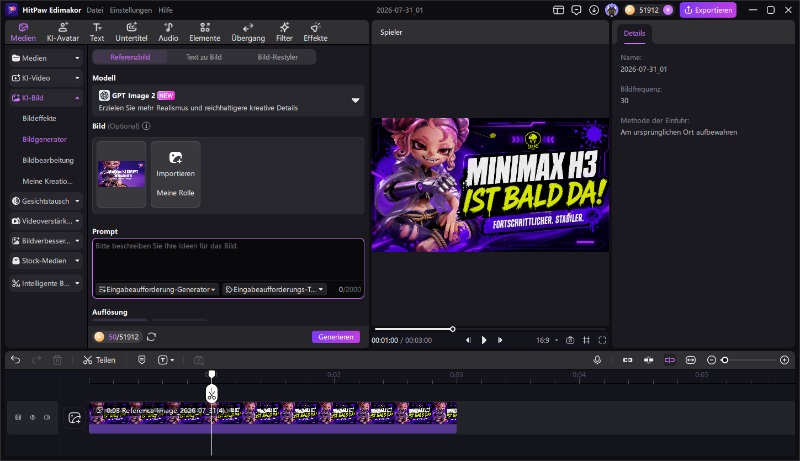Undo the last action
This screenshot has height=461, width=800.
15,360
